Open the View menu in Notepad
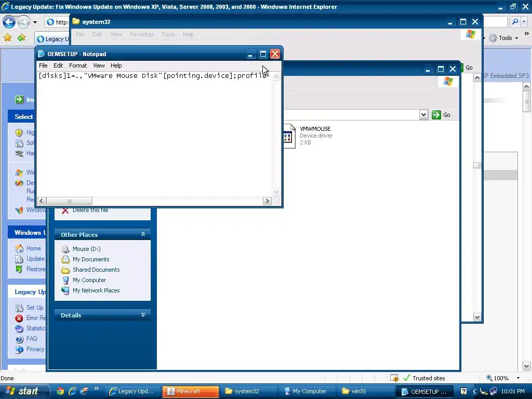Viewport: 532px width, 399px height. coord(99,65)
